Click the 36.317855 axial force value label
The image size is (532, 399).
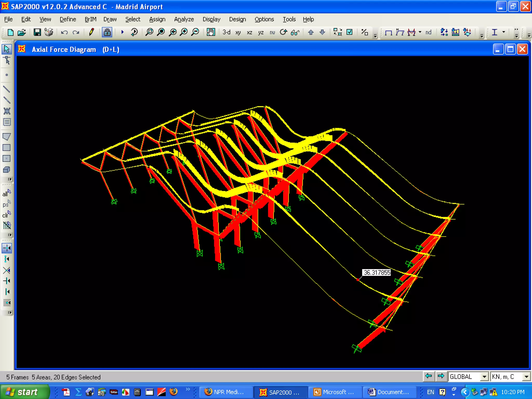pyautogui.click(x=376, y=272)
